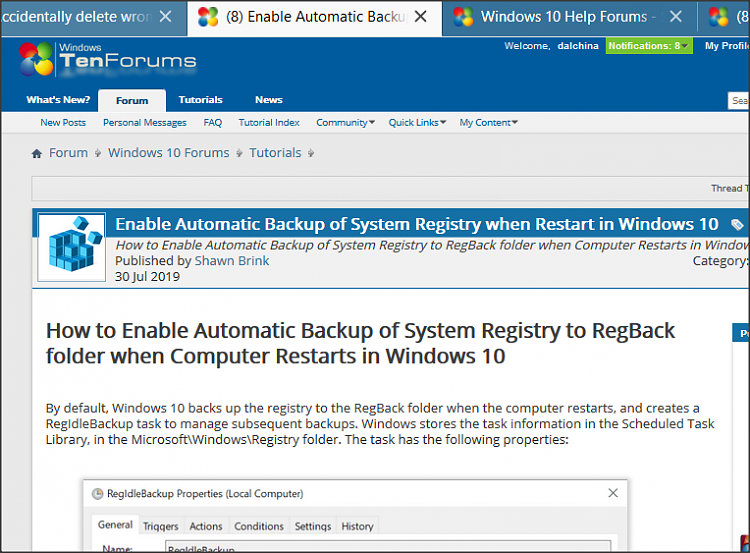
Task: Click into the Search field
Action: tap(739, 100)
